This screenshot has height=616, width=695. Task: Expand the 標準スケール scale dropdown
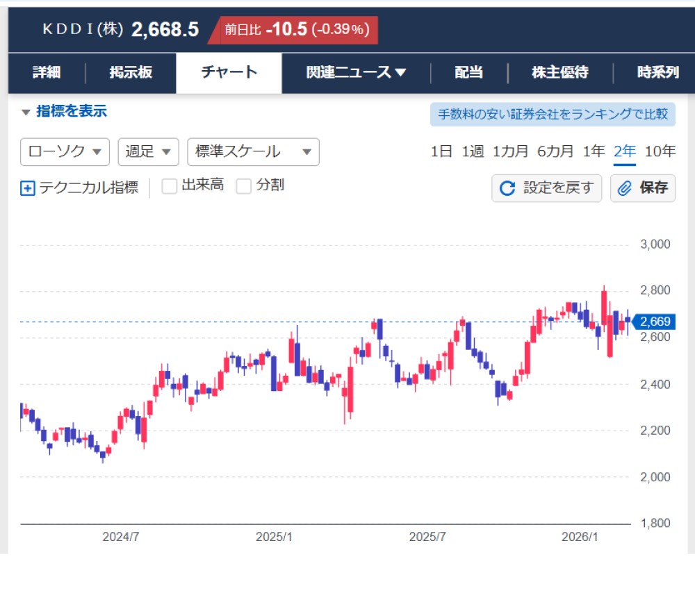253,152
